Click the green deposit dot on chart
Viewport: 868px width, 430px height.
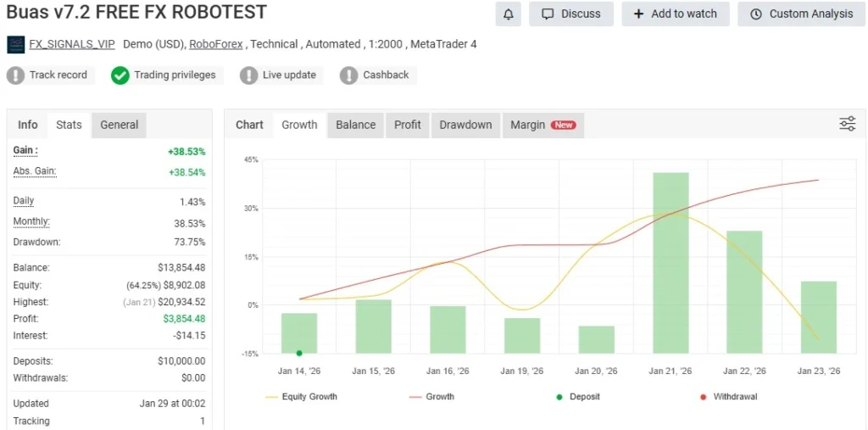click(299, 353)
